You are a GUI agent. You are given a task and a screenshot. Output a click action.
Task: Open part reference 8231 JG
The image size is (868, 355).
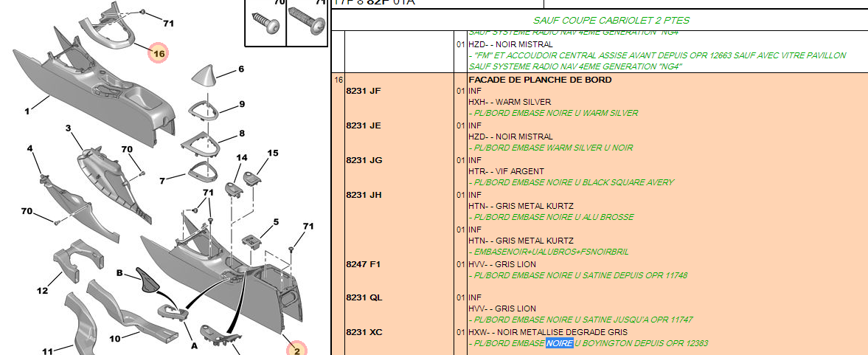point(363,160)
